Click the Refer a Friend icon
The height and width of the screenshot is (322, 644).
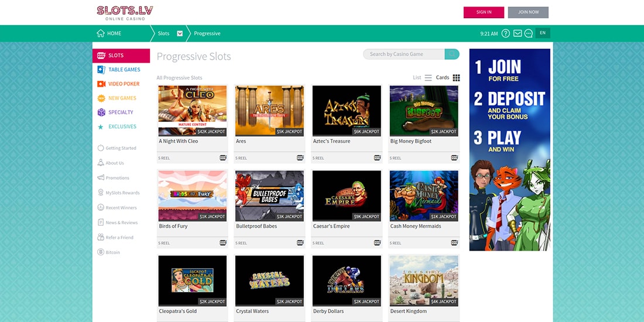coord(101,237)
